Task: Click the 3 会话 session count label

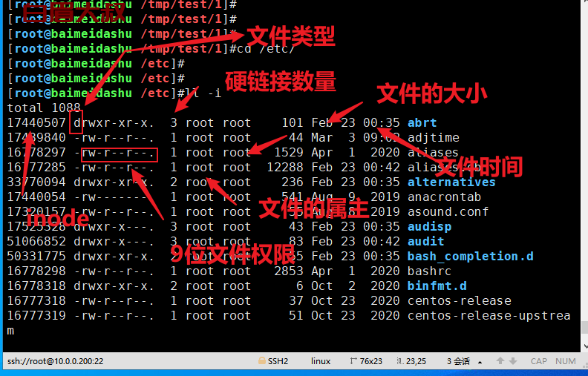Action: click(x=458, y=361)
